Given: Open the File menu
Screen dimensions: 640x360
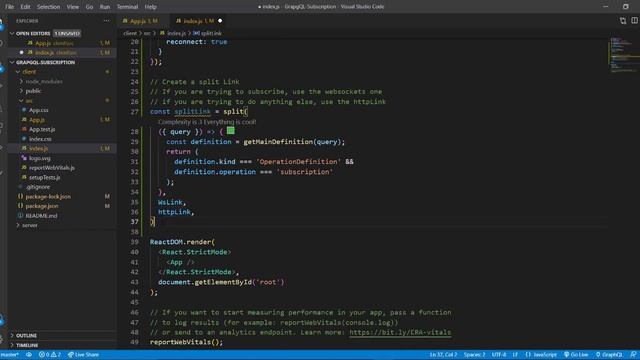Looking at the screenshot, I should pos(9,7).
